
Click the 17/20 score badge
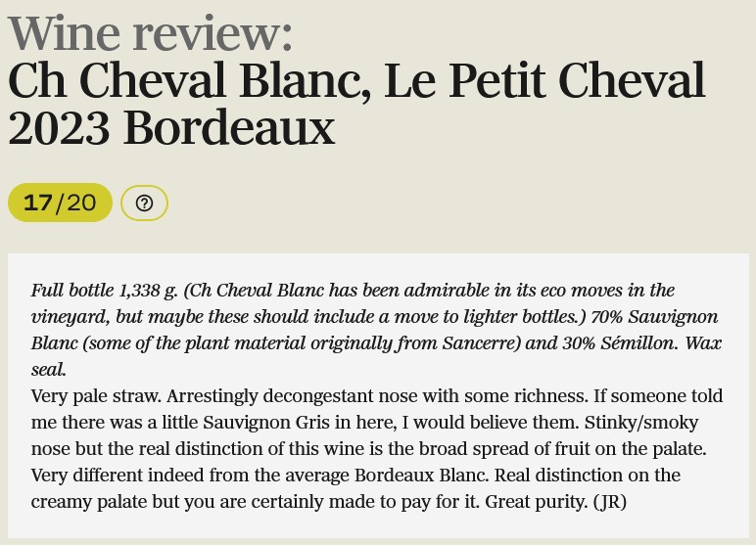coord(60,203)
